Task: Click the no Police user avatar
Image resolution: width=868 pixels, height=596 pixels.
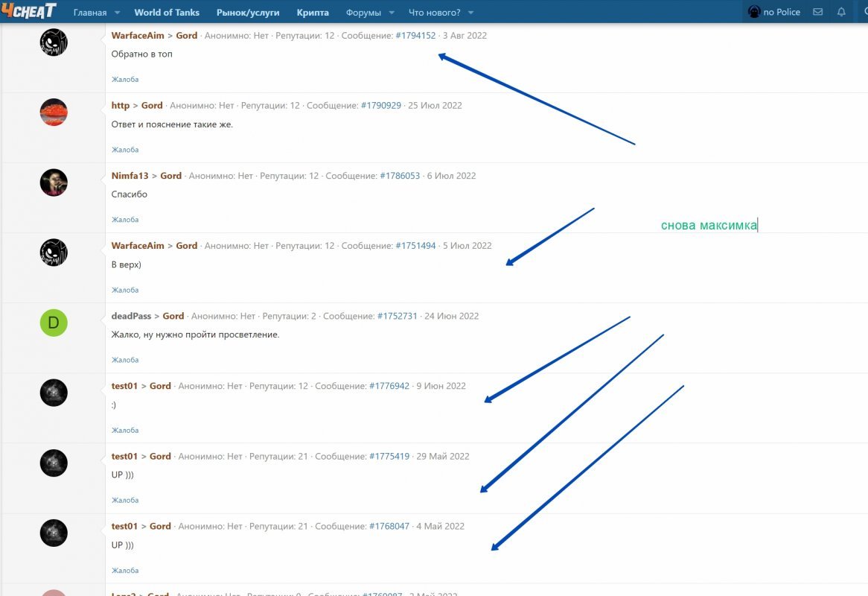Action: coord(754,13)
